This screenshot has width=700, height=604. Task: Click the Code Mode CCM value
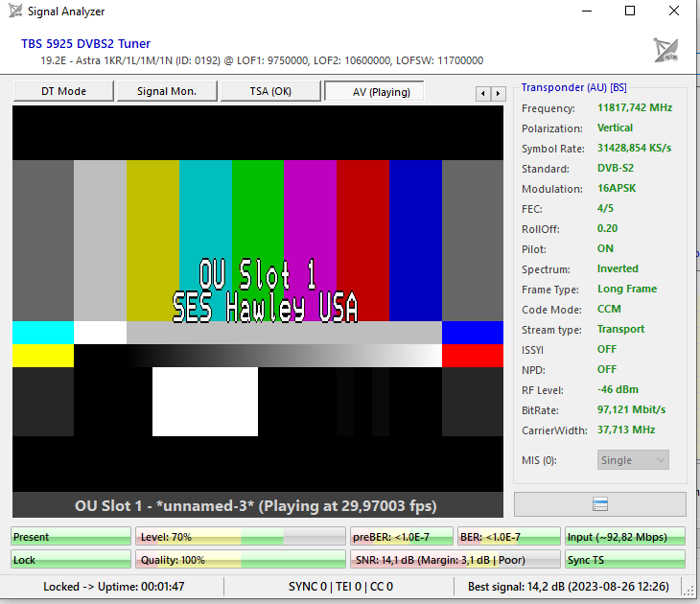tap(609, 309)
